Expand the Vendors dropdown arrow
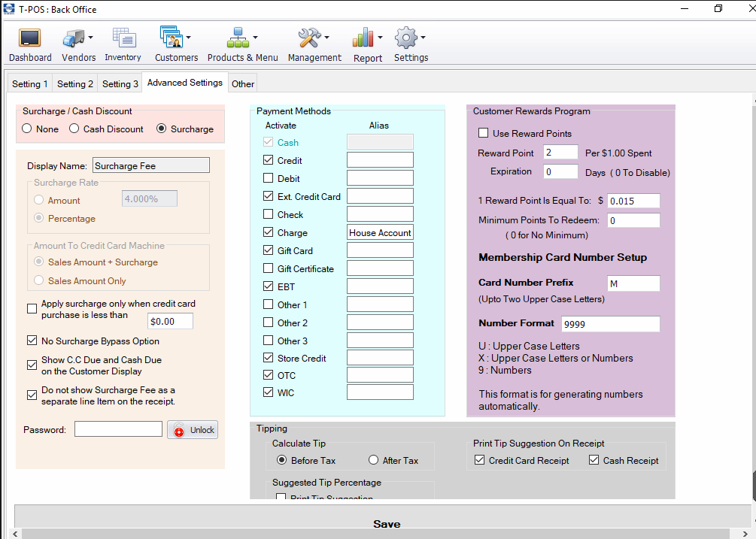 91,38
